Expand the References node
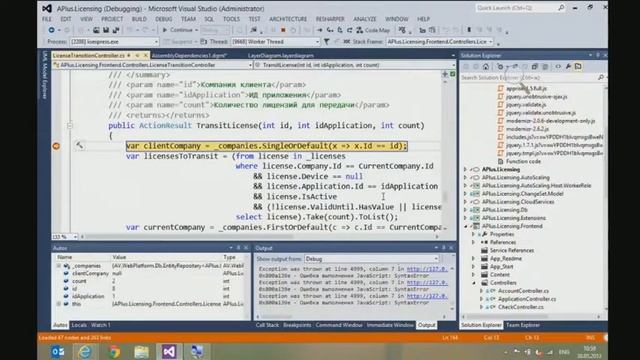 (x=473, y=242)
